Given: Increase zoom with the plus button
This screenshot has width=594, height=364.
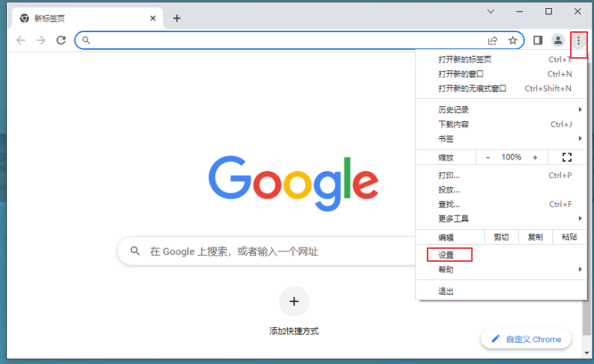Looking at the screenshot, I should [x=535, y=157].
